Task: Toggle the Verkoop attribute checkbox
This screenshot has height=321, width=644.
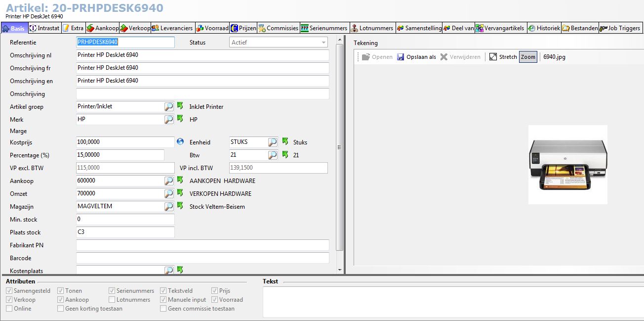Action: 9,300
